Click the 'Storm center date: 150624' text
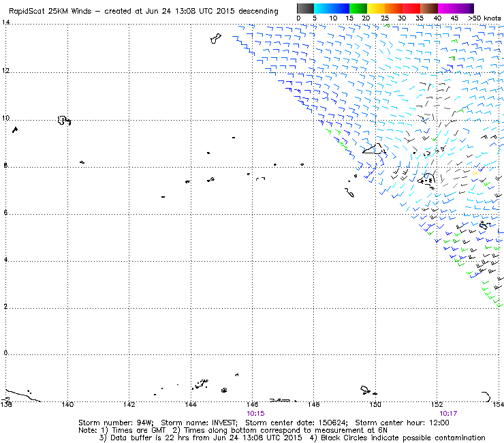 (296, 423)
